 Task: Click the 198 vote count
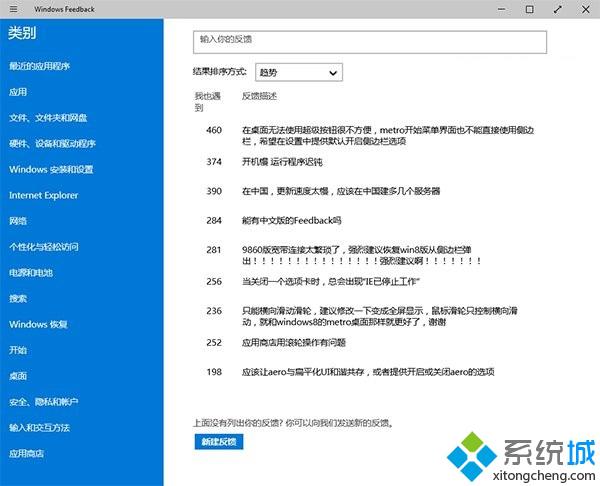coord(214,372)
